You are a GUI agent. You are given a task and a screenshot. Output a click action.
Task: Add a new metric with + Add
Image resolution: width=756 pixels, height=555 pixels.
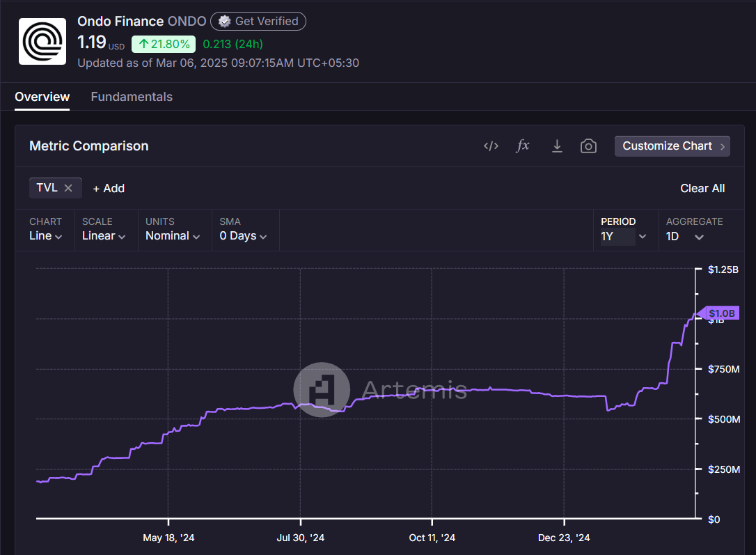109,189
